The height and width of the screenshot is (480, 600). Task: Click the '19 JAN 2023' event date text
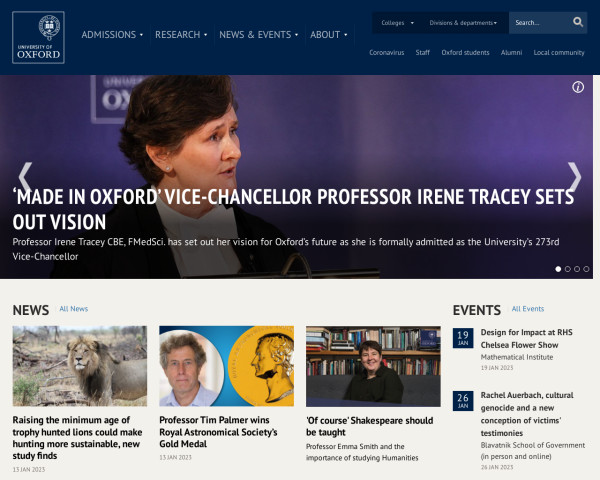coord(497,368)
